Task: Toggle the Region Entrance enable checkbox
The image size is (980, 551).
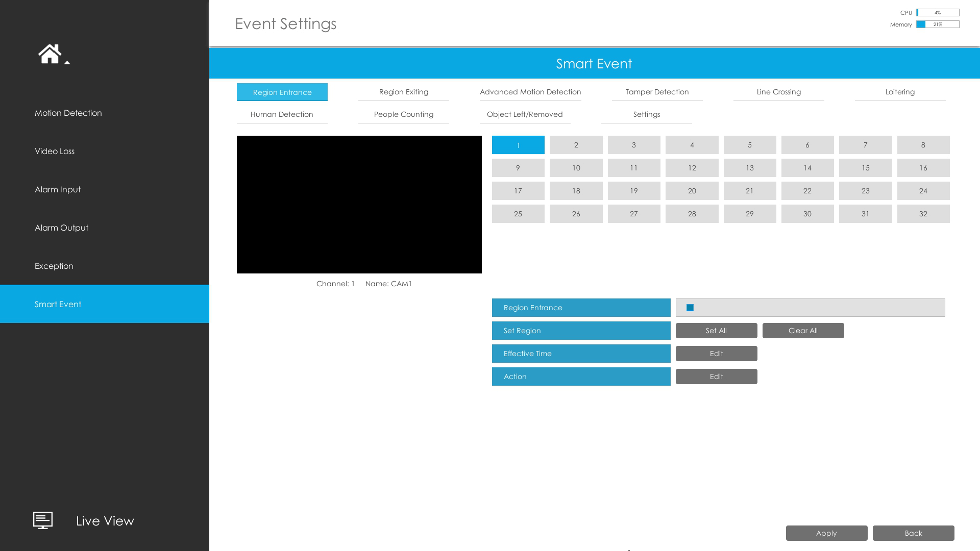Action: [x=690, y=308]
